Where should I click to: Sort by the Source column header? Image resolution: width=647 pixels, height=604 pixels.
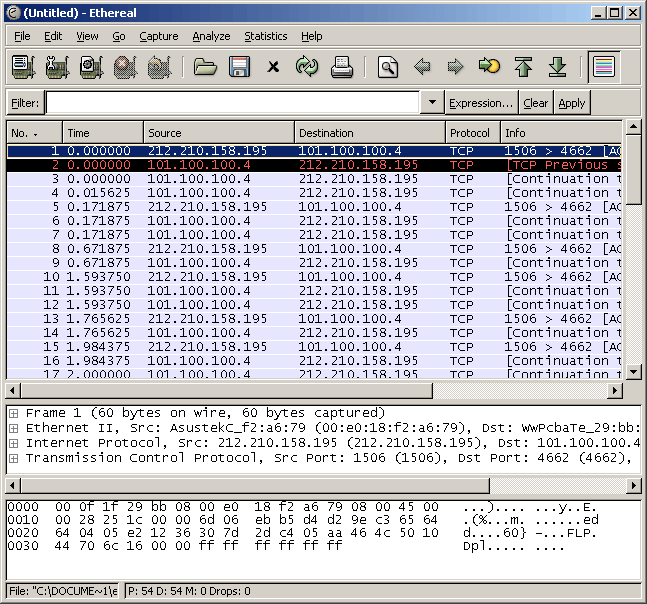point(219,133)
